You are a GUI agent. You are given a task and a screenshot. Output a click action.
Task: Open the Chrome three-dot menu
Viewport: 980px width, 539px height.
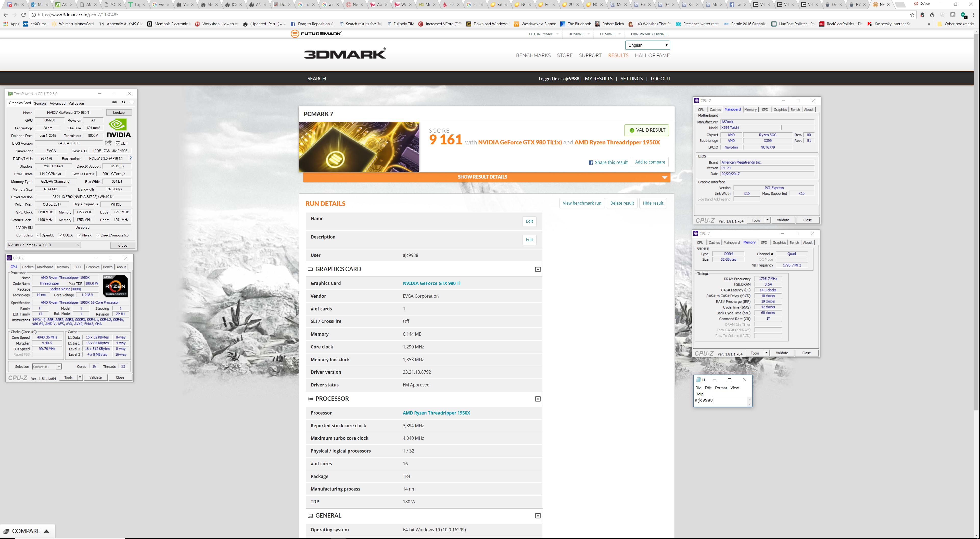pos(974,15)
